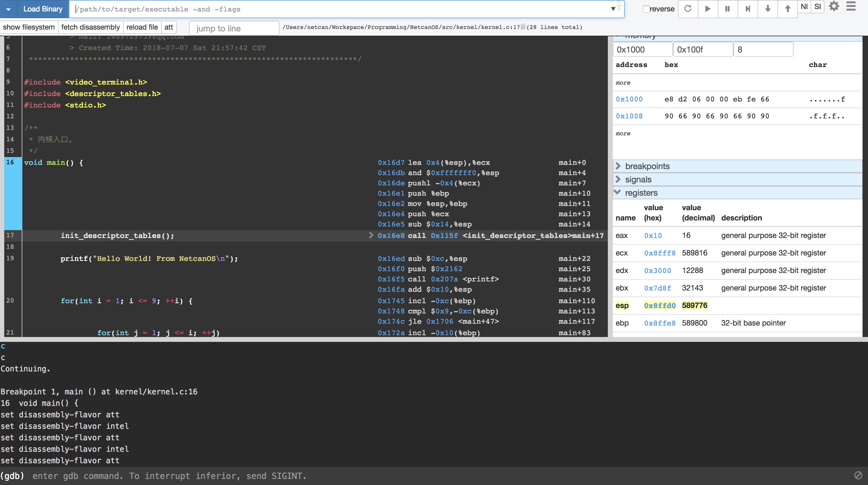868x485 pixels.
Task: Select the fetch disassembly tab
Action: 91,27
